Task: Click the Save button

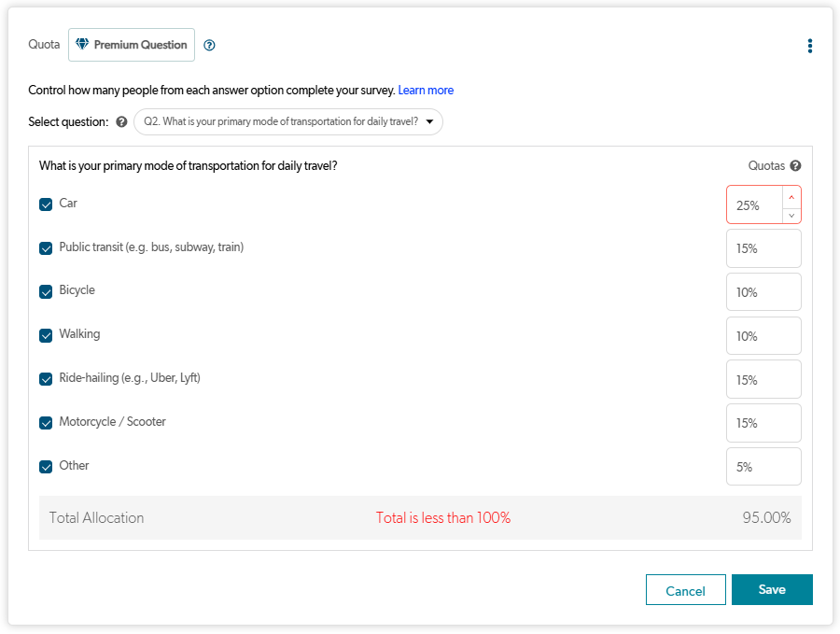Action: point(772,590)
